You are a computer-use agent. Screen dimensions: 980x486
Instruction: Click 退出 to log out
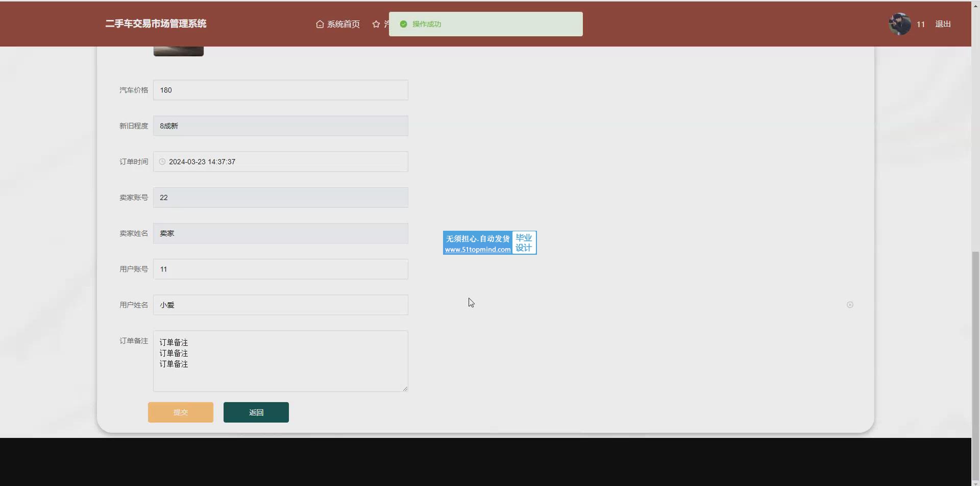(943, 24)
